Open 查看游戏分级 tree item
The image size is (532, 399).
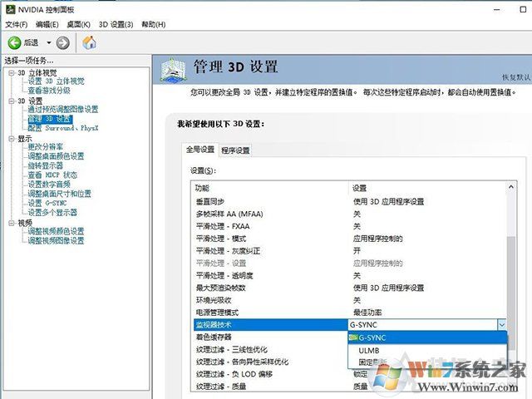tap(49, 91)
